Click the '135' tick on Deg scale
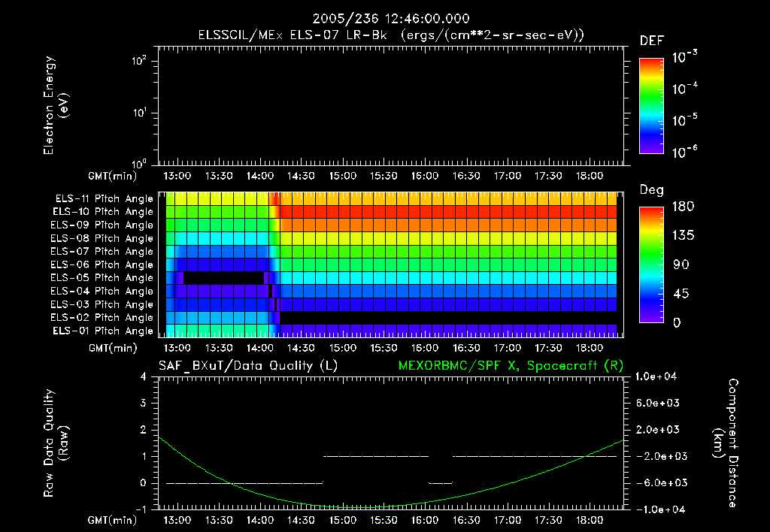Image resolution: width=770 pixels, height=532 pixels. pos(683,236)
